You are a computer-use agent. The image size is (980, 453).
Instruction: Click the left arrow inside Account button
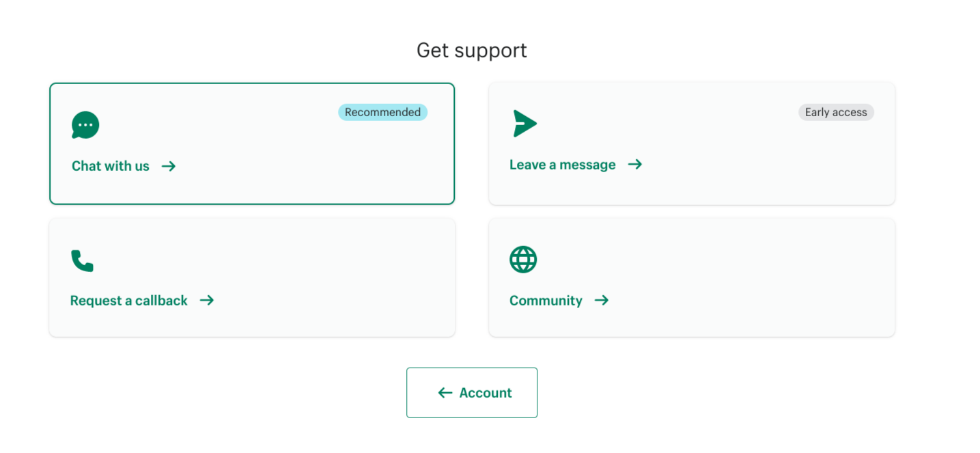coord(445,393)
